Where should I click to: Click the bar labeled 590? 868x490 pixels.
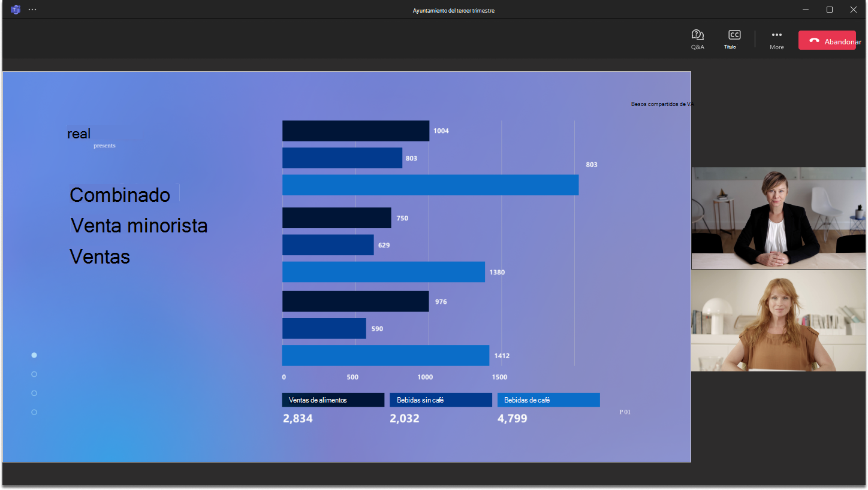coord(324,329)
